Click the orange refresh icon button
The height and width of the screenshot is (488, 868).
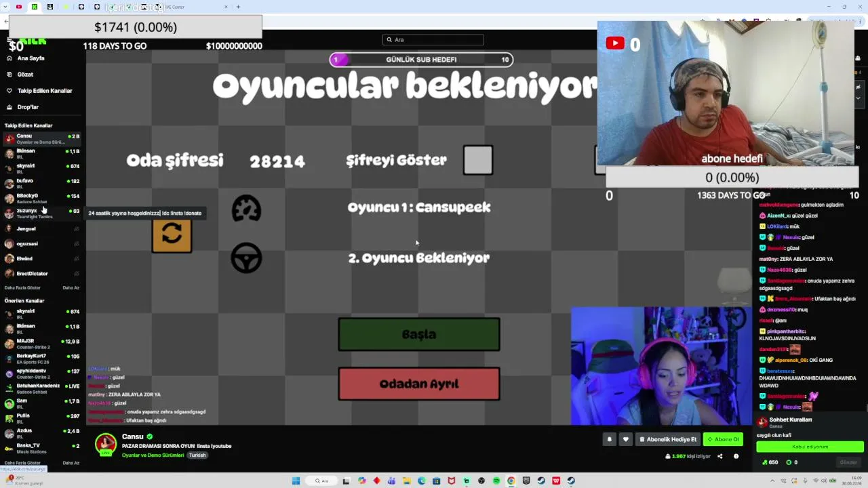(x=172, y=235)
